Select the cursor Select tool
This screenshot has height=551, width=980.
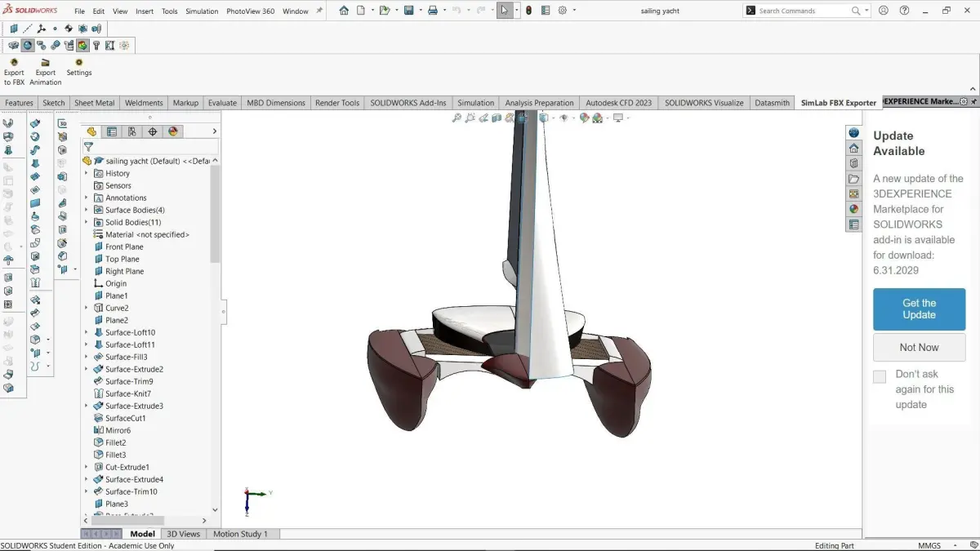coord(505,11)
